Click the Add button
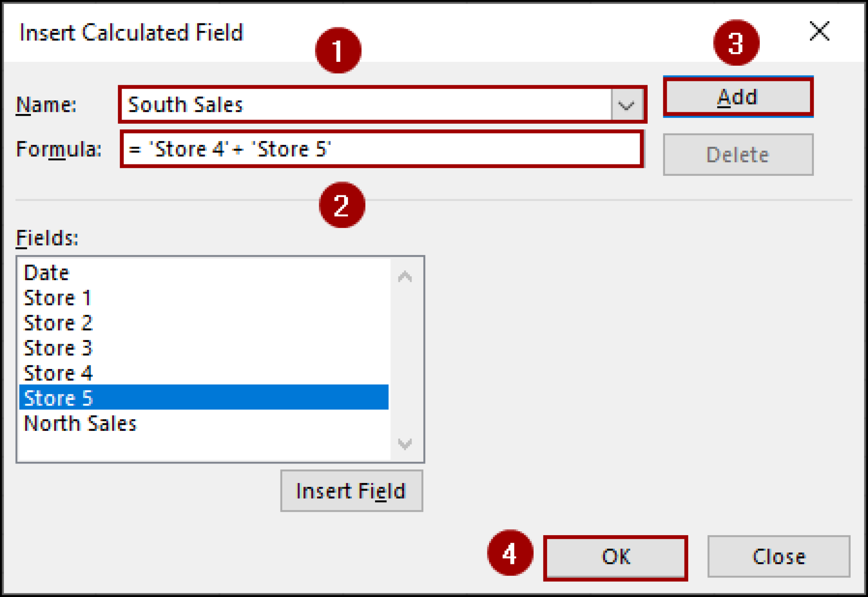The image size is (868, 597). 737,96
